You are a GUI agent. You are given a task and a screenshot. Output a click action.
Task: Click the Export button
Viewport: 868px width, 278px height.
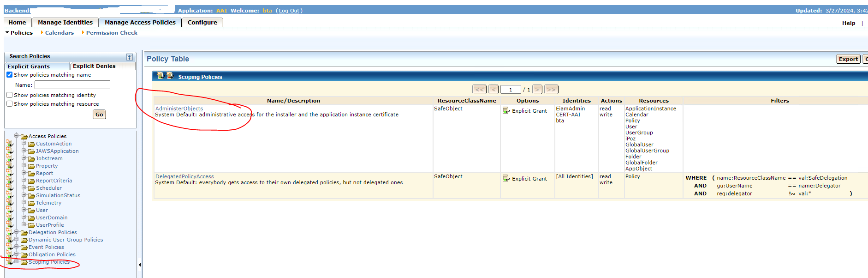[x=848, y=59]
